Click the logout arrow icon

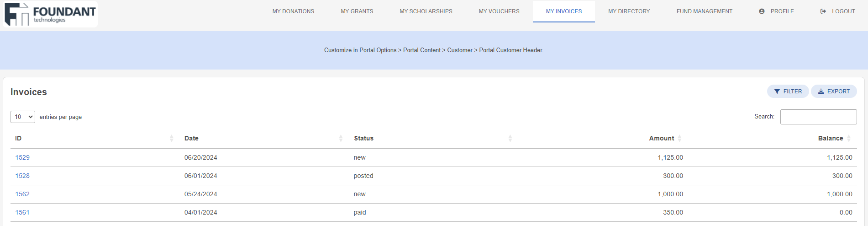point(823,11)
